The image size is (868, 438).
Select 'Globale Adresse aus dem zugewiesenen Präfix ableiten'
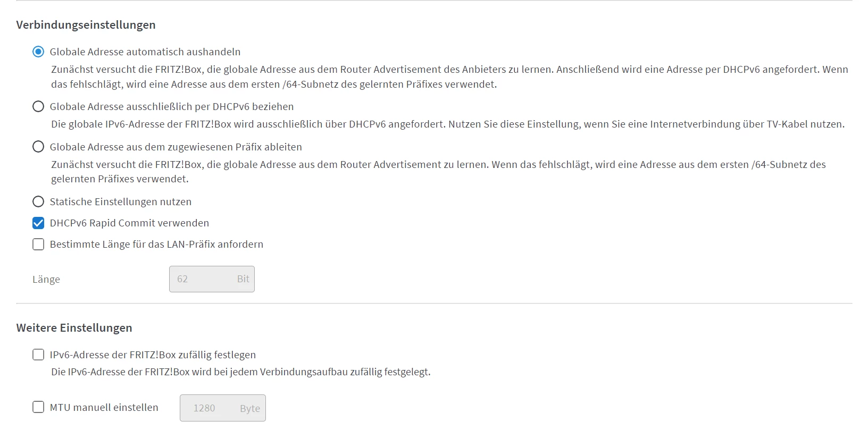click(x=38, y=147)
